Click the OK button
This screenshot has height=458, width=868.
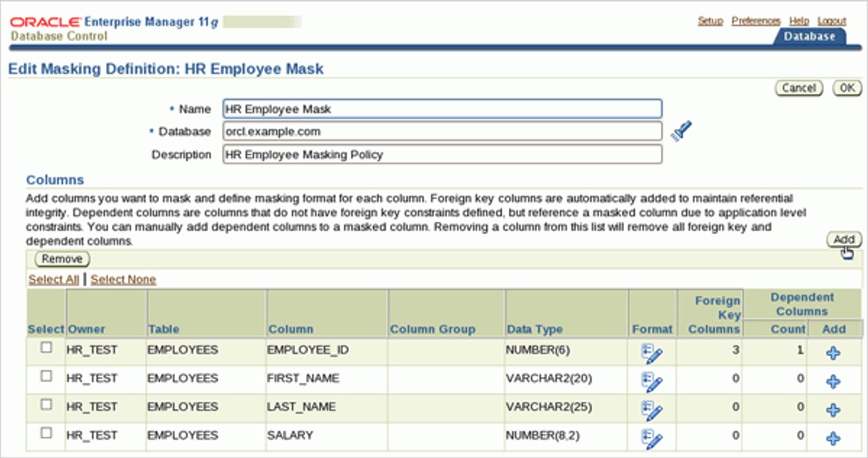pyautogui.click(x=848, y=88)
